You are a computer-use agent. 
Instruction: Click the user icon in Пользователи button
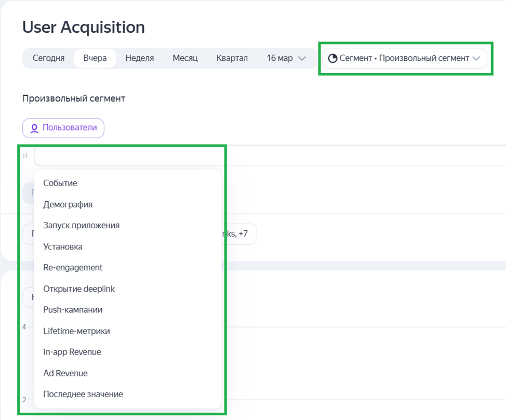(x=34, y=128)
